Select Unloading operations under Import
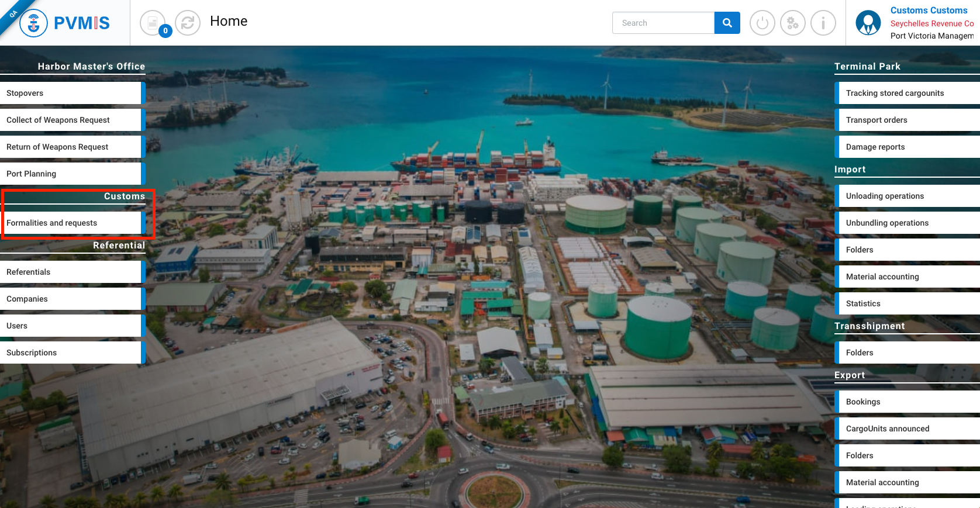Screen dimensions: 980x508 (906, 196)
